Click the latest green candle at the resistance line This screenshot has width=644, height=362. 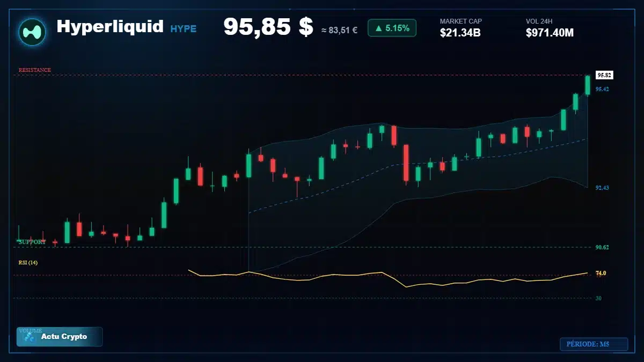tap(588, 86)
